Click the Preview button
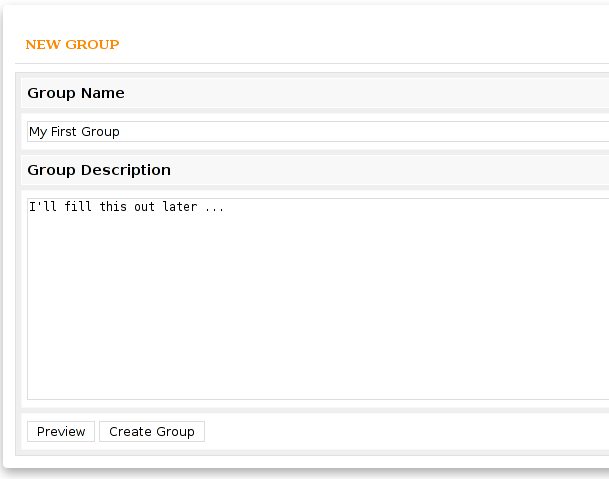Screen dimensions: 609x479 [x=61, y=432]
